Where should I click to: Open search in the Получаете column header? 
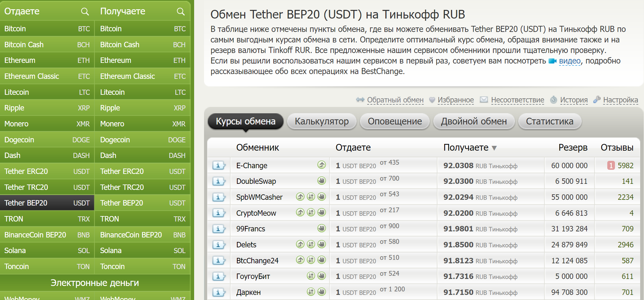(181, 12)
